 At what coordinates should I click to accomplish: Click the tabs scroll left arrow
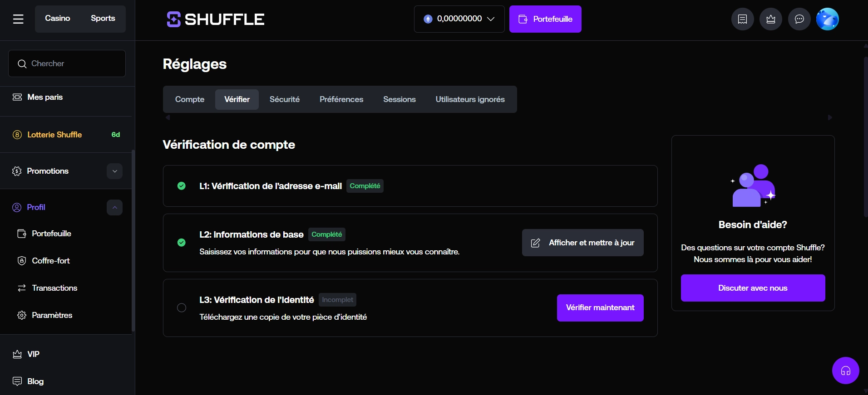[x=168, y=117]
